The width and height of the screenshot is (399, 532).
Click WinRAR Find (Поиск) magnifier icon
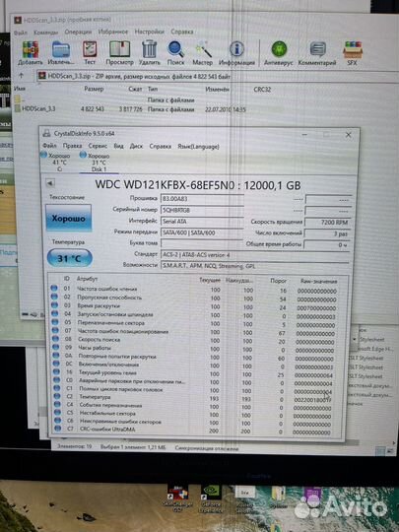pos(175,53)
